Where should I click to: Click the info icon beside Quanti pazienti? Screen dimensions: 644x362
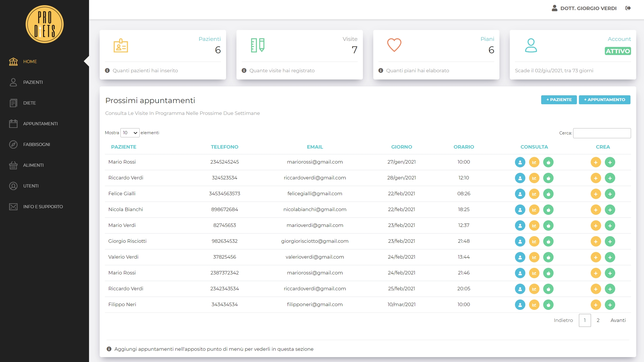pos(107,71)
